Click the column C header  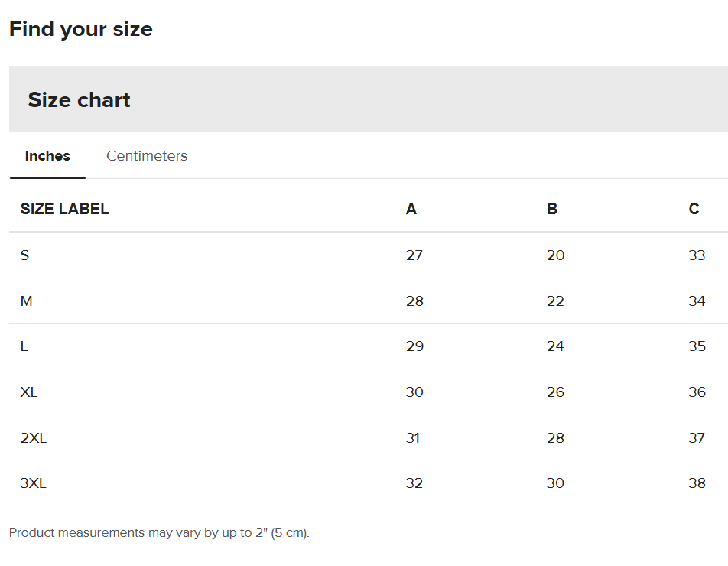point(694,209)
